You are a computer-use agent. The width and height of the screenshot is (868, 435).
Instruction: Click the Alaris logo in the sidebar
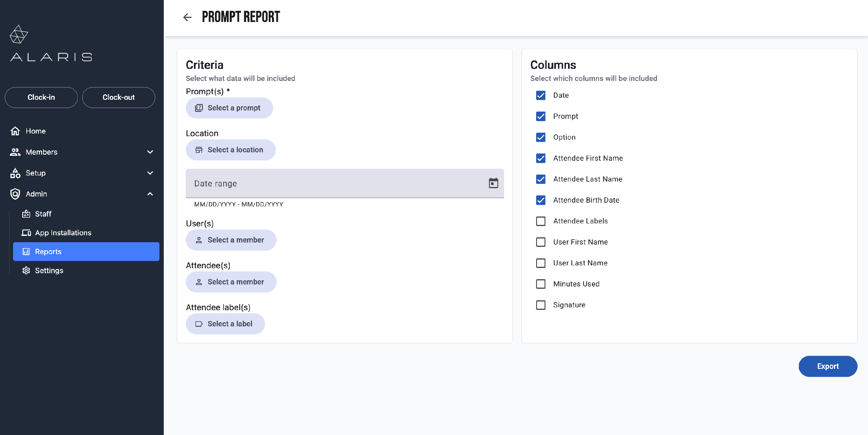click(x=51, y=43)
